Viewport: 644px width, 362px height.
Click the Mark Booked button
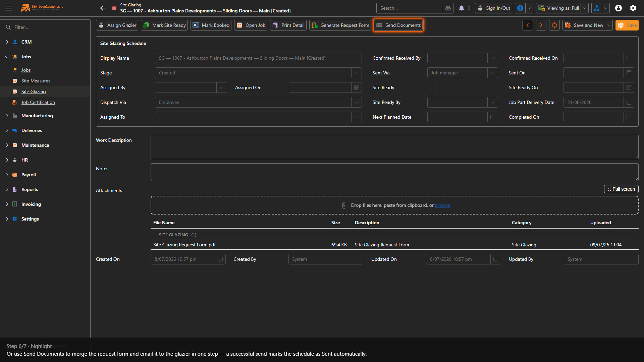pos(211,25)
